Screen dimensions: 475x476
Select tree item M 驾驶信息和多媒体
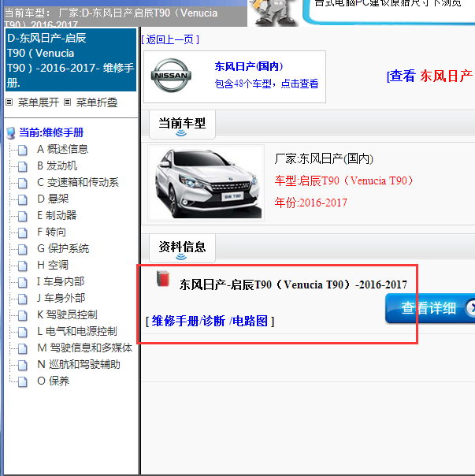click(x=84, y=348)
